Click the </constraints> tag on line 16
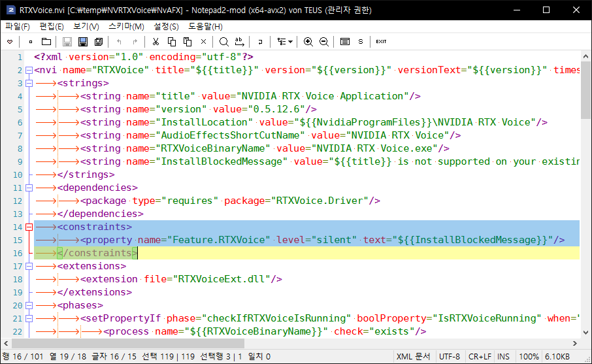Screen dimensions: 592x364 tap(97, 253)
